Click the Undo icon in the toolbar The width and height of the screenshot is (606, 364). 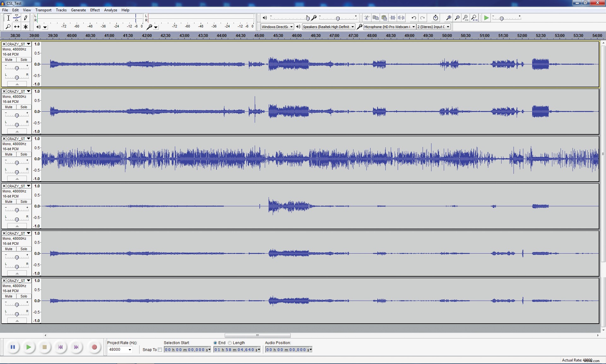(414, 18)
